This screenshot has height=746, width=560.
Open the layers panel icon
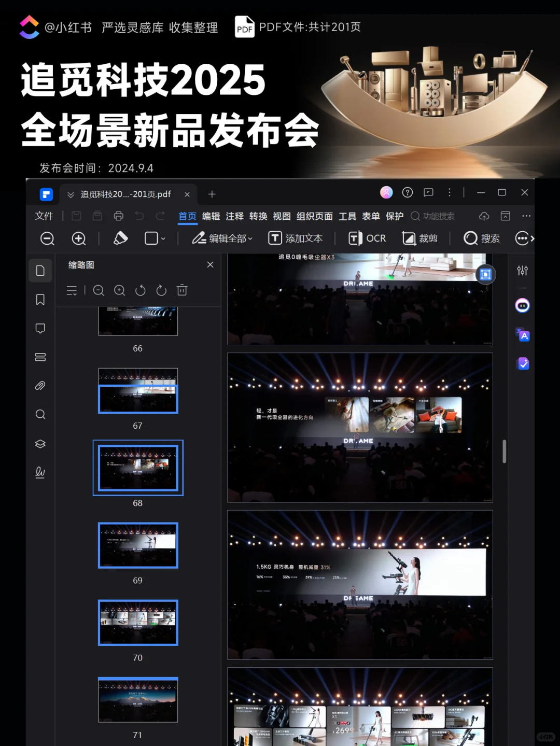pyautogui.click(x=40, y=444)
